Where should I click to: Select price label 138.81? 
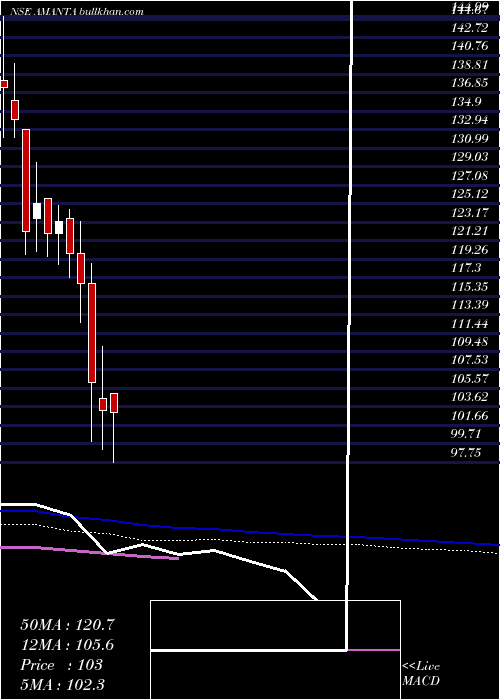tap(470, 65)
